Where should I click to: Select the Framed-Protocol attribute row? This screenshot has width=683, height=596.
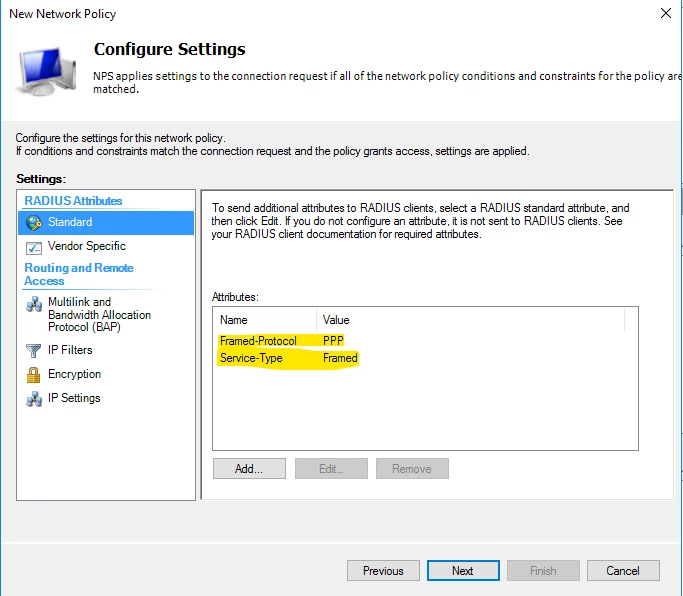[420, 341]
